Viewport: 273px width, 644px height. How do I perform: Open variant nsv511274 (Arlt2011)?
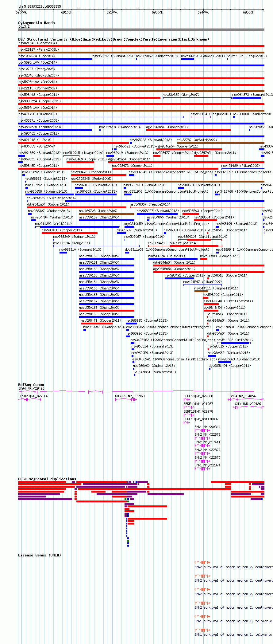(x=167, y=256)
